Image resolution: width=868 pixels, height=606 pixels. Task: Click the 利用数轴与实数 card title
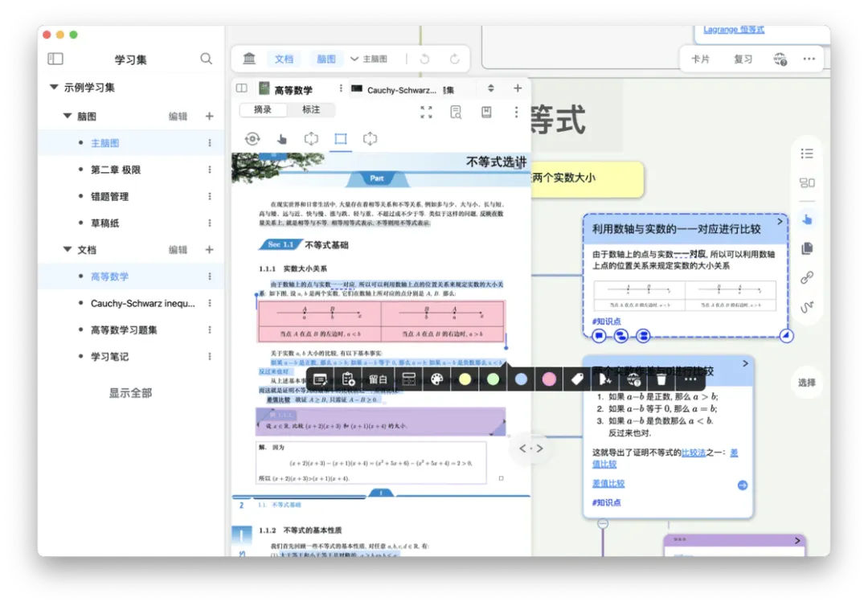click(677, 228)
